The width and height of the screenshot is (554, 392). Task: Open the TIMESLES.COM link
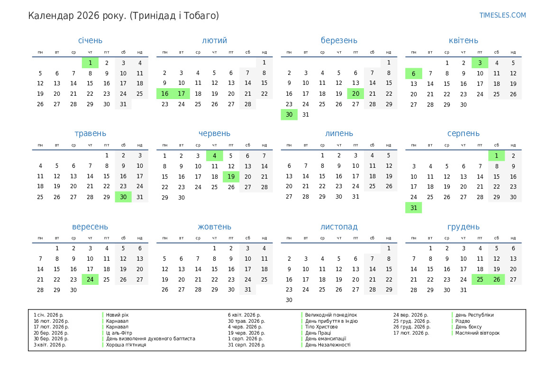coord(502,15)
